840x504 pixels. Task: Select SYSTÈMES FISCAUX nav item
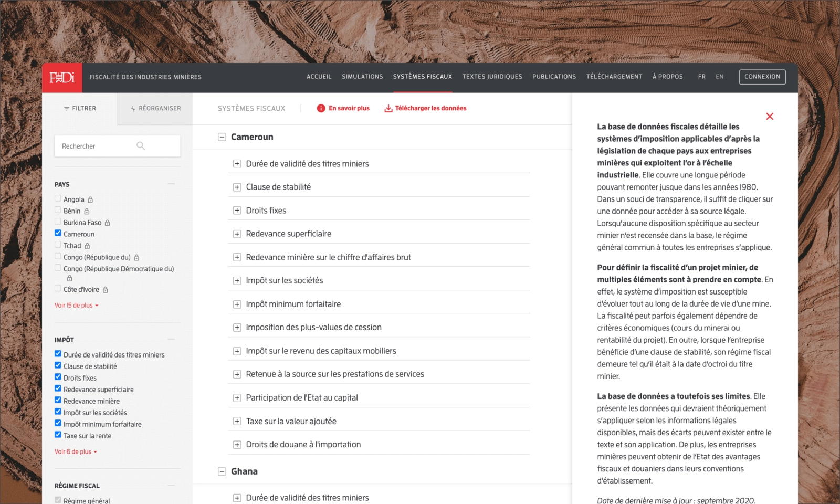[423, 77]
